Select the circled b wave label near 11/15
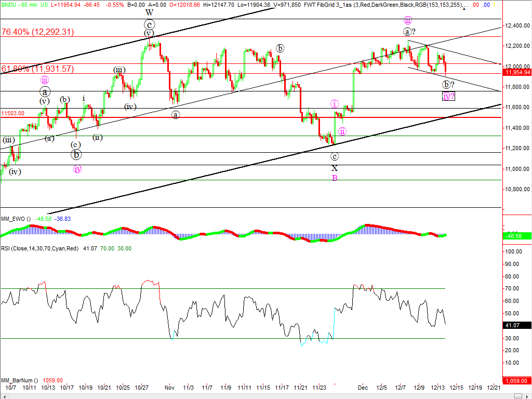Viewport: 532px width, 399px height. (x=280, y=48)
